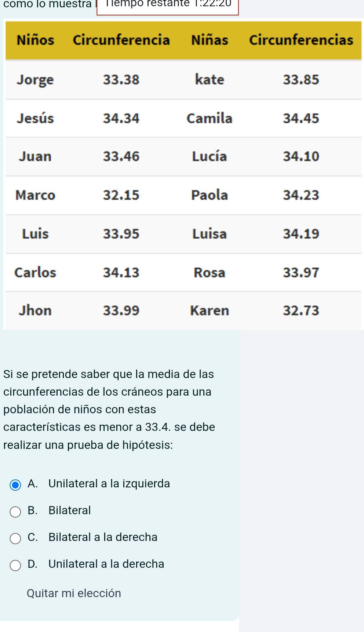
Task: Click the name Carlos in the table
Action: tap(35, 272)
